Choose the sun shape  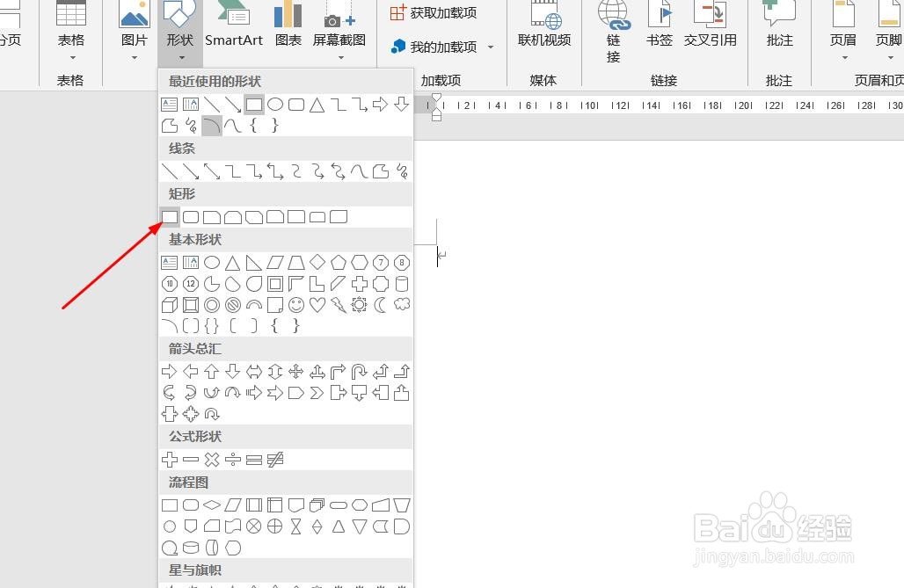coord(359,304)
